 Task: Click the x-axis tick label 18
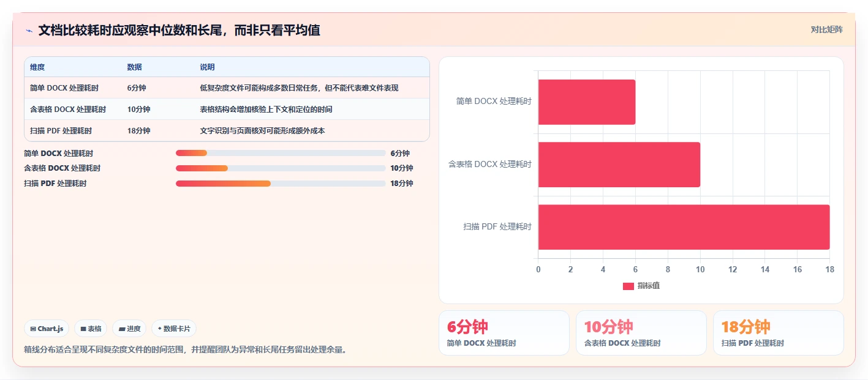click(x=829, y=269)
